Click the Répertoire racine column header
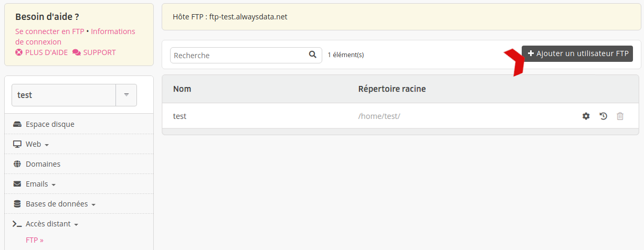This screenshot has width=644, height=250. coord(392,89)
